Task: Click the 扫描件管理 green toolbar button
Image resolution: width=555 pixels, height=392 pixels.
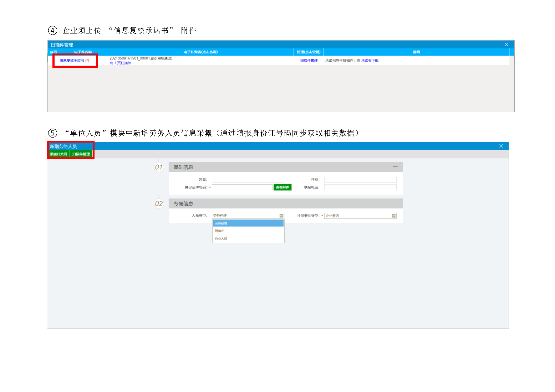Action: point(81,154)
